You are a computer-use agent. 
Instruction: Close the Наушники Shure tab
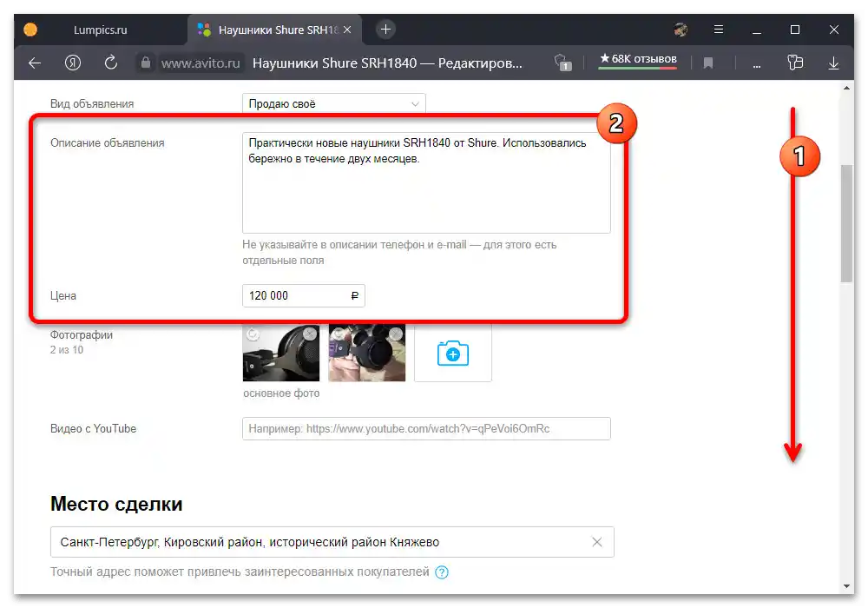tap(347, 30)
